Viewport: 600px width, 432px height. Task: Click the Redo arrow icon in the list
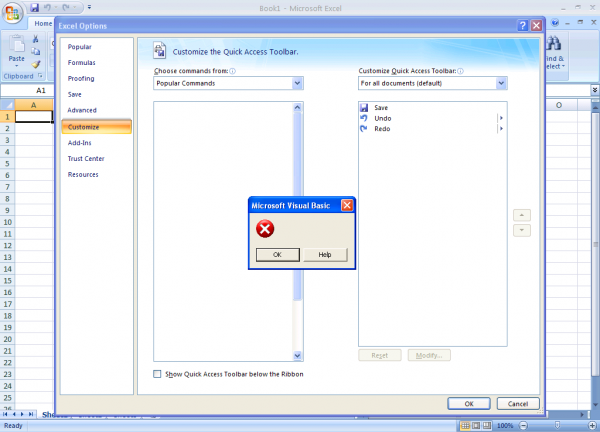[x=364, y=129]
